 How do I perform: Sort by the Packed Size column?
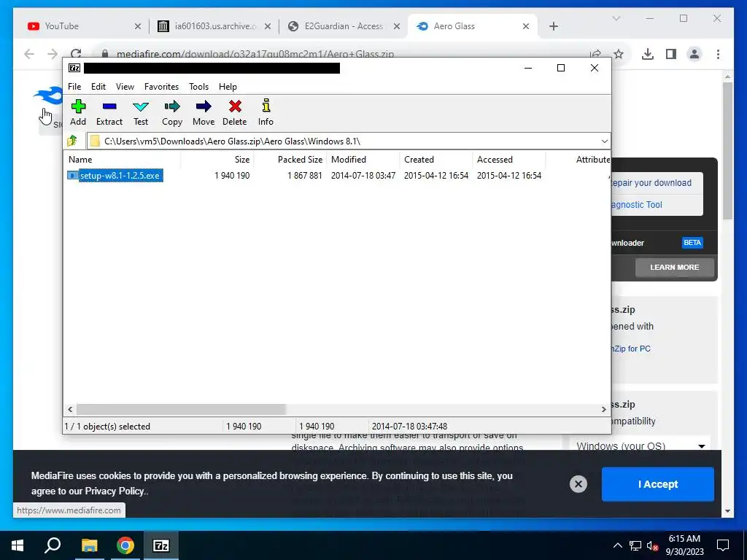tap(290, 160)
